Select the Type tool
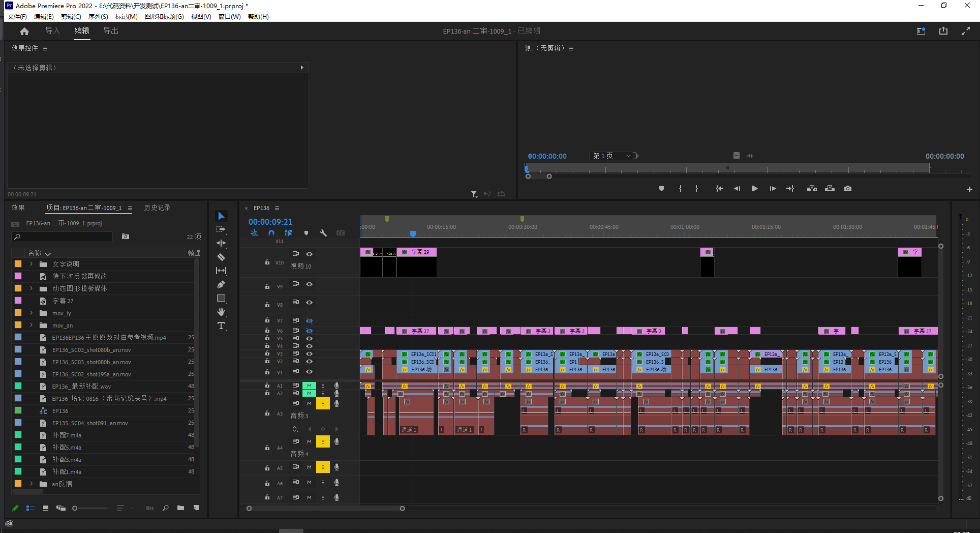980x533 pixels. (x=221, y=326)
